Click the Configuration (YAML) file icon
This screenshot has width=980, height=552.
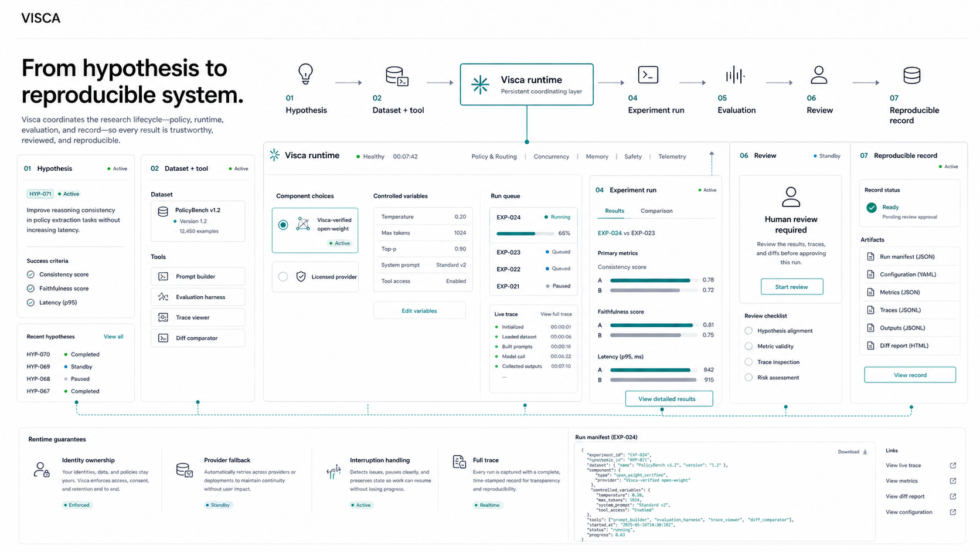[x=870, y=275]
